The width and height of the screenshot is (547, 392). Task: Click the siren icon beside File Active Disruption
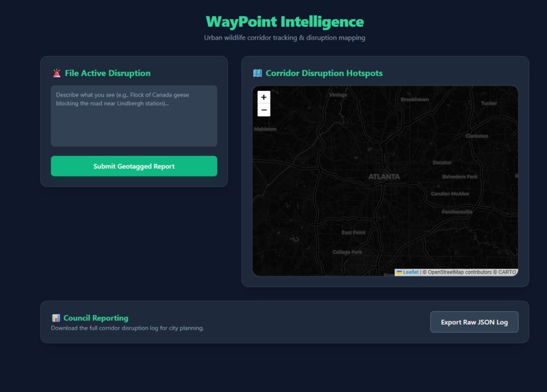[57, 73]
